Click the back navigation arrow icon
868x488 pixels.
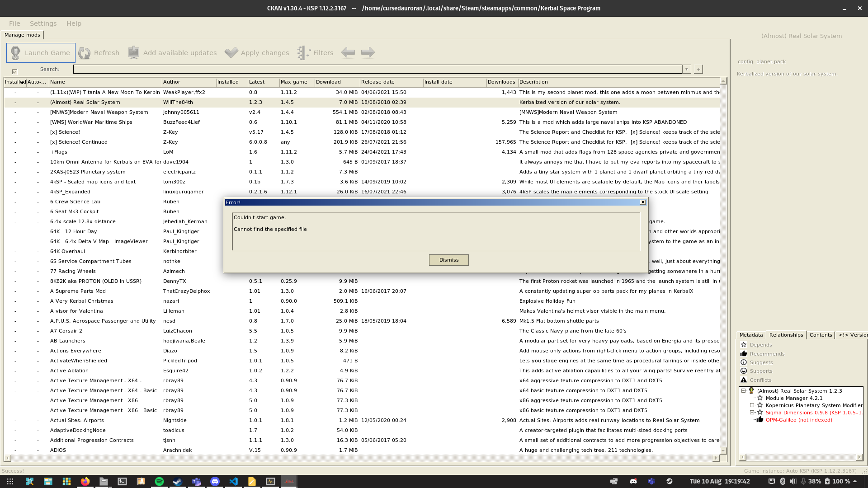[348, 52]
